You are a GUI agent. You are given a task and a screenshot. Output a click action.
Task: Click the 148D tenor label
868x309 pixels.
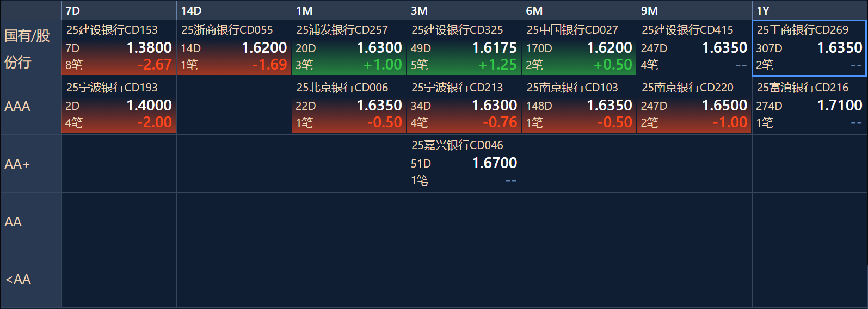[x=539, y=106]
